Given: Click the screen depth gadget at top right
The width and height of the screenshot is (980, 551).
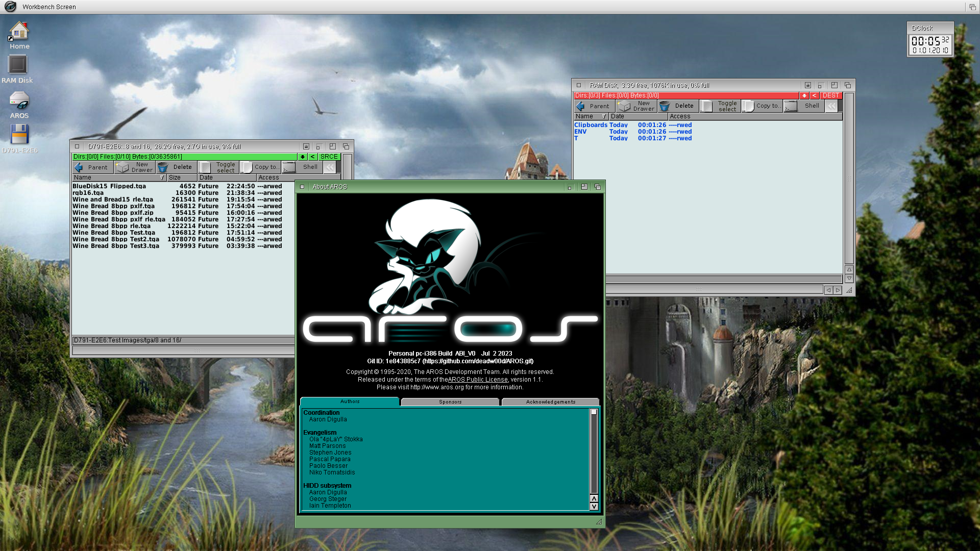Looking at the screenshot, I should (972, 7).
